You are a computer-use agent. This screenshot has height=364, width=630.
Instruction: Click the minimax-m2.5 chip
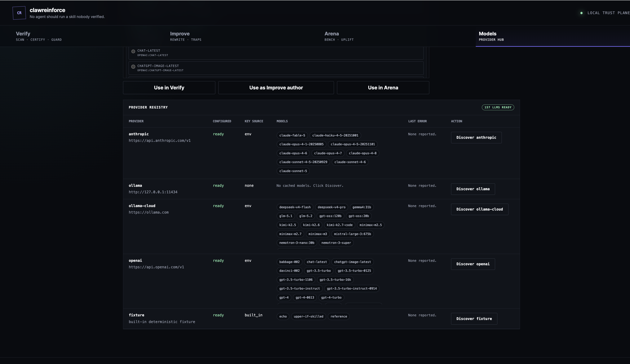[x=370, y=225]
